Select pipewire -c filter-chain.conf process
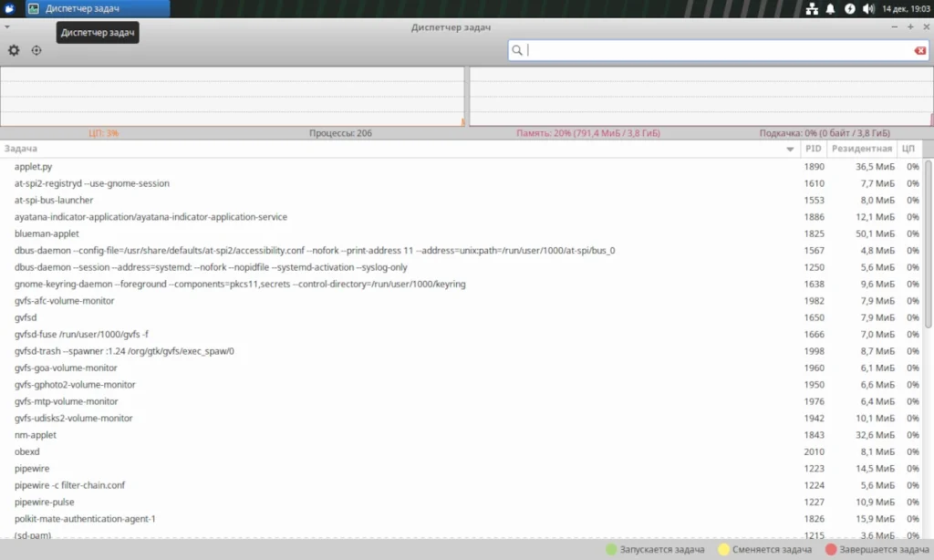Screen dimensions: 934x560 [462, 485]
